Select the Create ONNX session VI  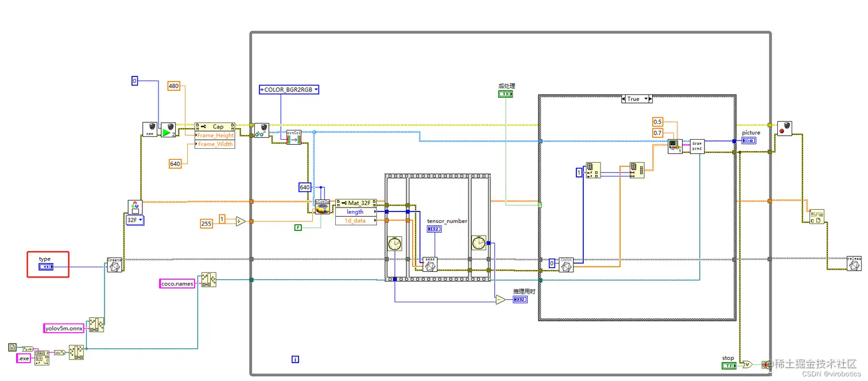(114, 265)
